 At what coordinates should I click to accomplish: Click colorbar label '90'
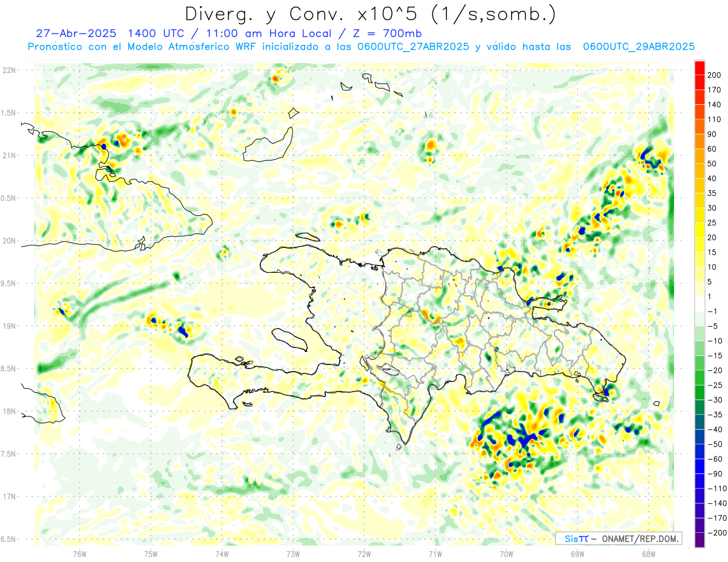(x=713, y=134)
